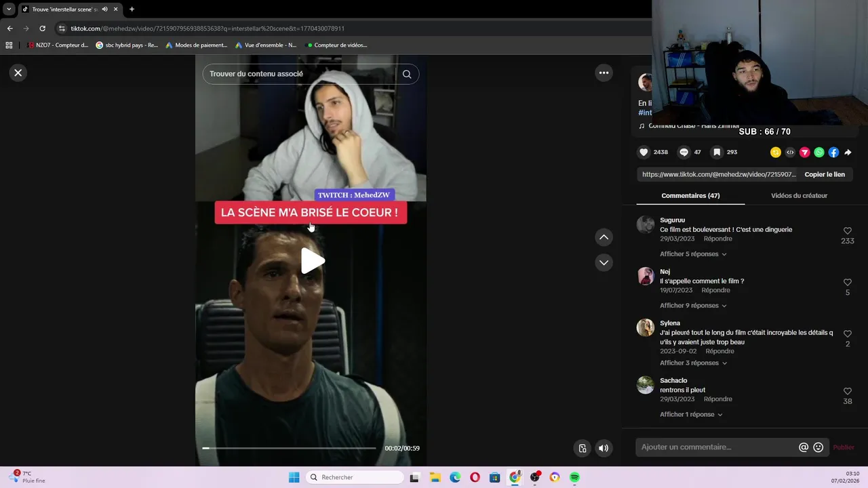Viewport: 868px width, 488px height.
Task: Bookmark the video to favorites
Action: pos(716,152)
